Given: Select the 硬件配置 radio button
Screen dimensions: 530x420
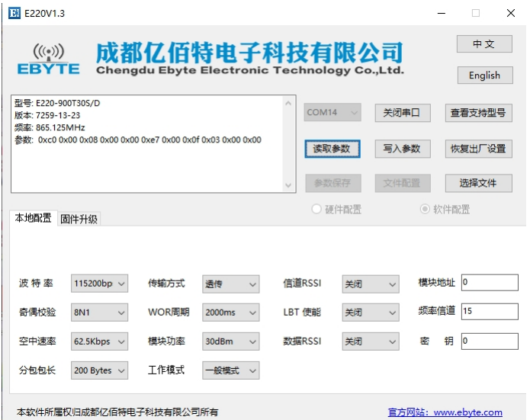Looking at the screenshot, I should [316, 210].
